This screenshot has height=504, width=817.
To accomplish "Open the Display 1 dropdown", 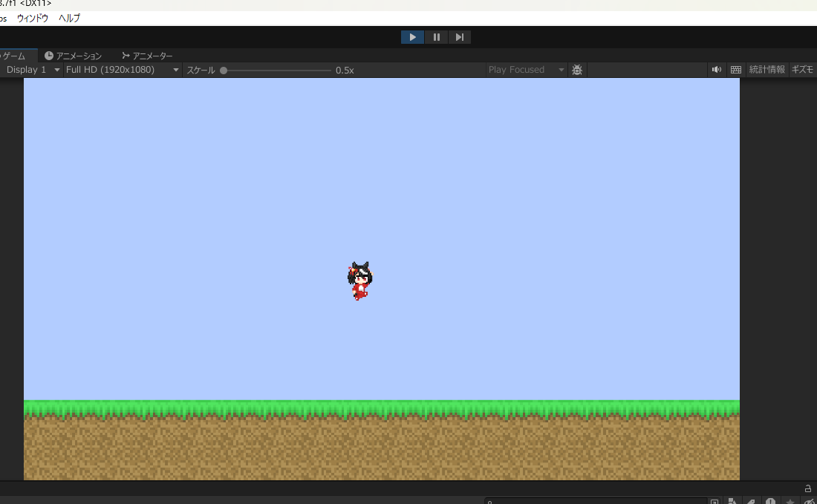I will (x=32, y=70).
